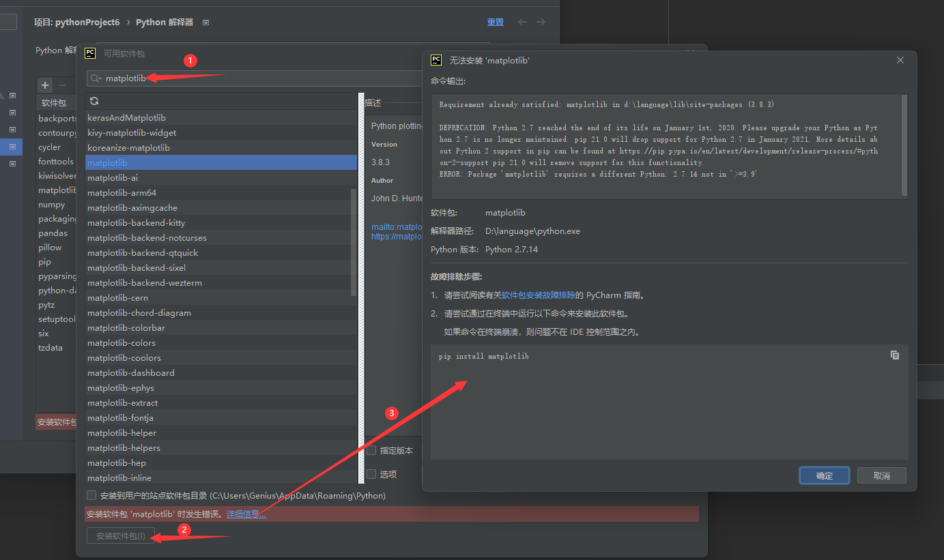The height and width of the screenshot is (560, 944).
Task: Select matplotlib-extract package
Action: [x=221, y=402]
